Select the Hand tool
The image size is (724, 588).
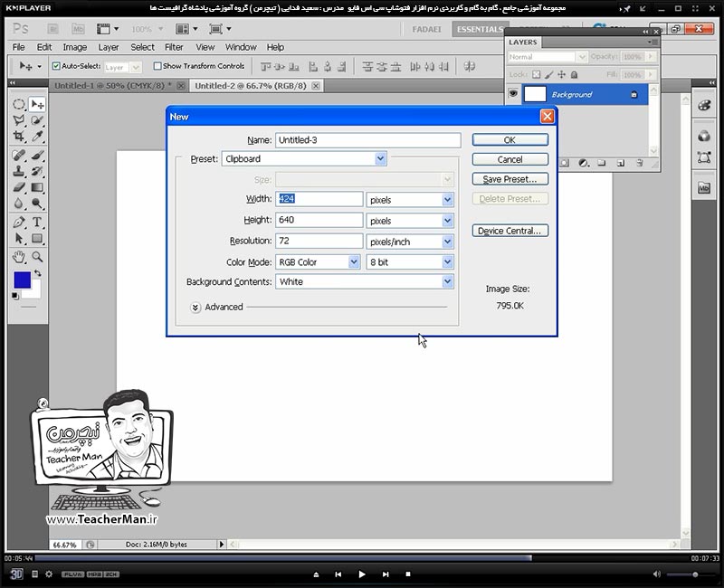click(x=18, y=257)
